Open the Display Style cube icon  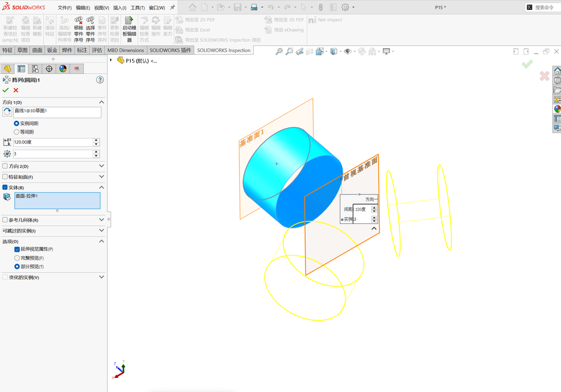[334, 51]
